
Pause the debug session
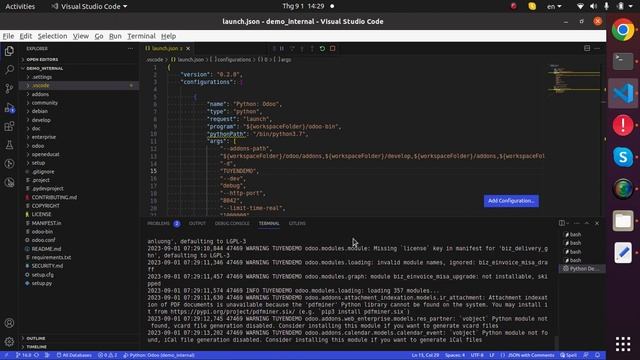click(282, 49)
